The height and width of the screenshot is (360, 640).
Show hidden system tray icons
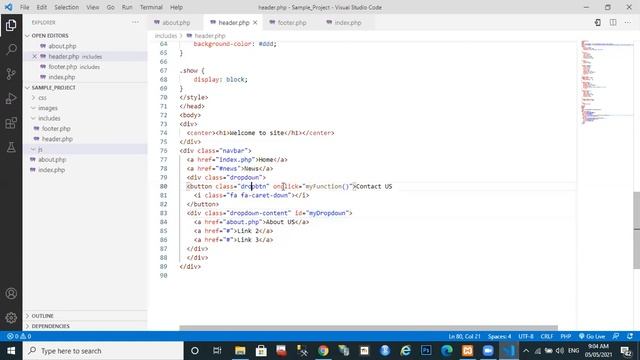pyautogui.click(x=526, y=351)
